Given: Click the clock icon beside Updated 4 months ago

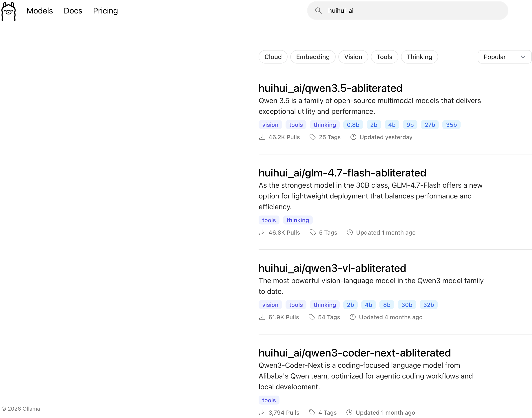Looking at the screenshot, I should (x=352, y=317).
